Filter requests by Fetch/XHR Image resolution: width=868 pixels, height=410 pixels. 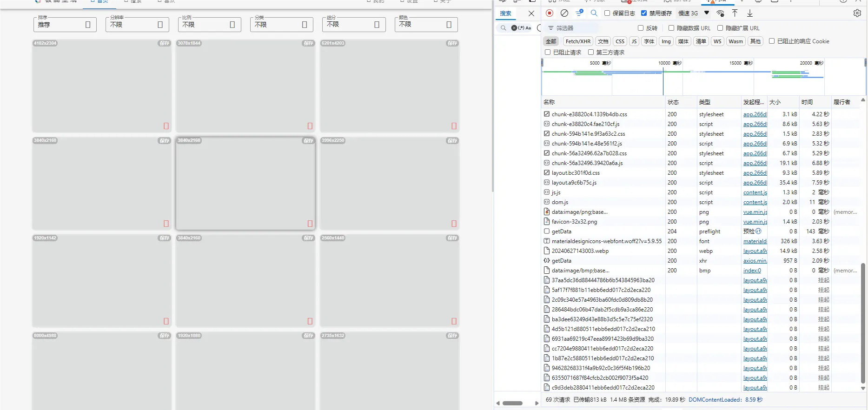coord(578,41)
